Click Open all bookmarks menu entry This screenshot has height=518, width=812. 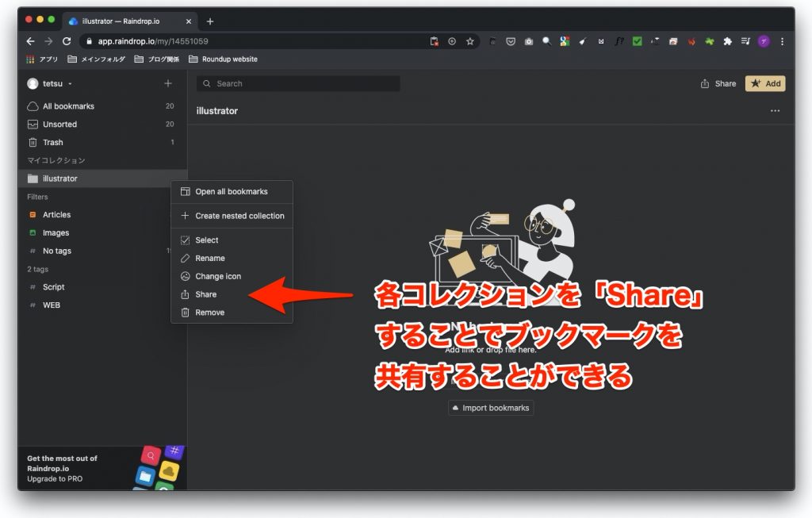click(x=232, y=192)
